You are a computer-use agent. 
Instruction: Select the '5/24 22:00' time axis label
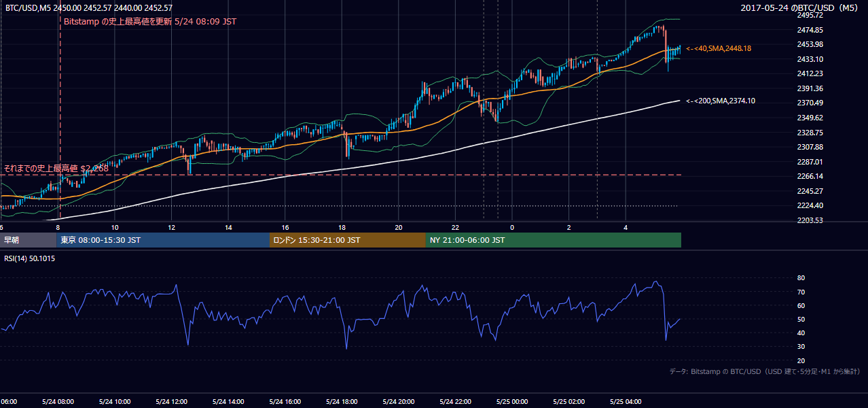(455, 402)
